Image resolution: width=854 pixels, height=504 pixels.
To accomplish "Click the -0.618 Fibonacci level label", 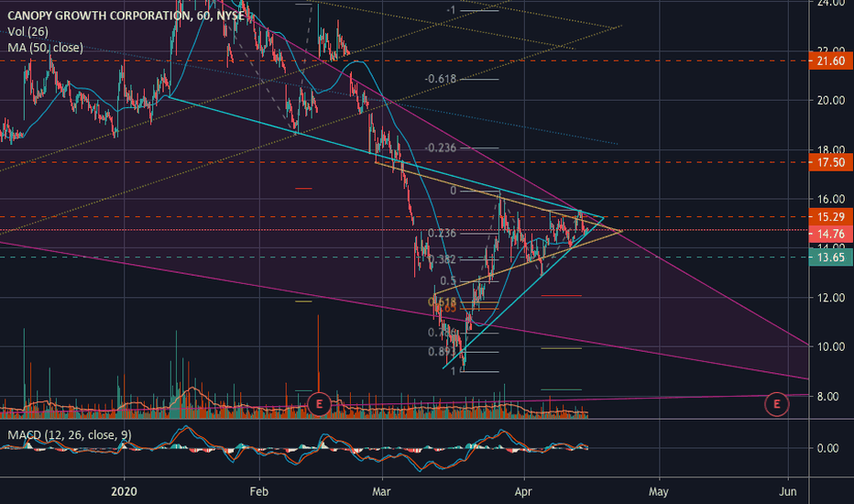I will coord(441,79).
